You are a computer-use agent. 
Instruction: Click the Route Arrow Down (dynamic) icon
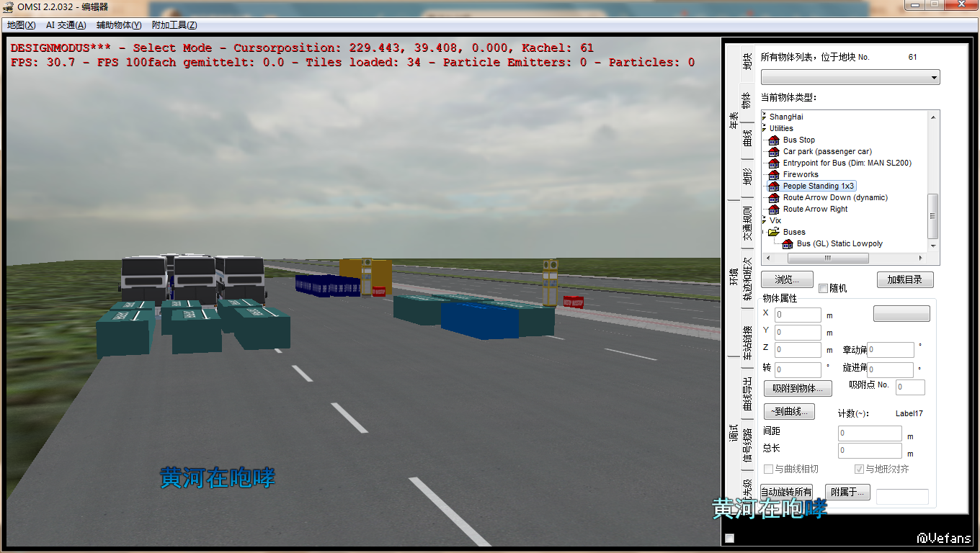pos(774,197)
